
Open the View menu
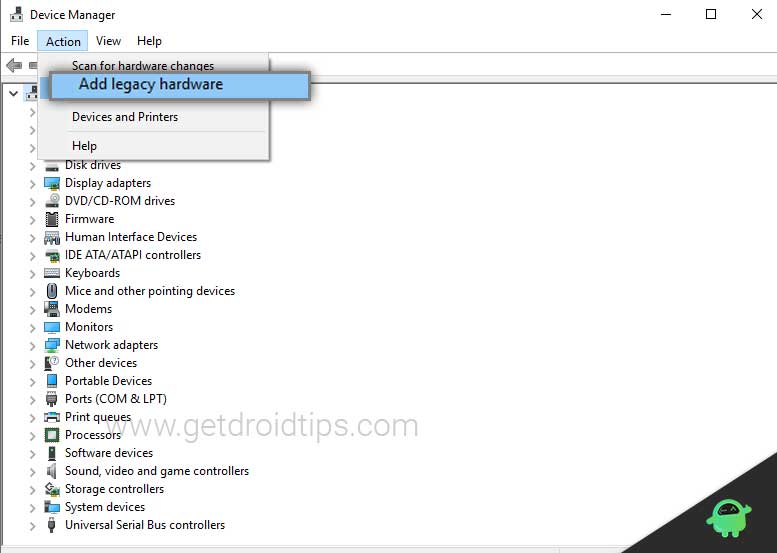pyautogui.click(x=108, y=41)
